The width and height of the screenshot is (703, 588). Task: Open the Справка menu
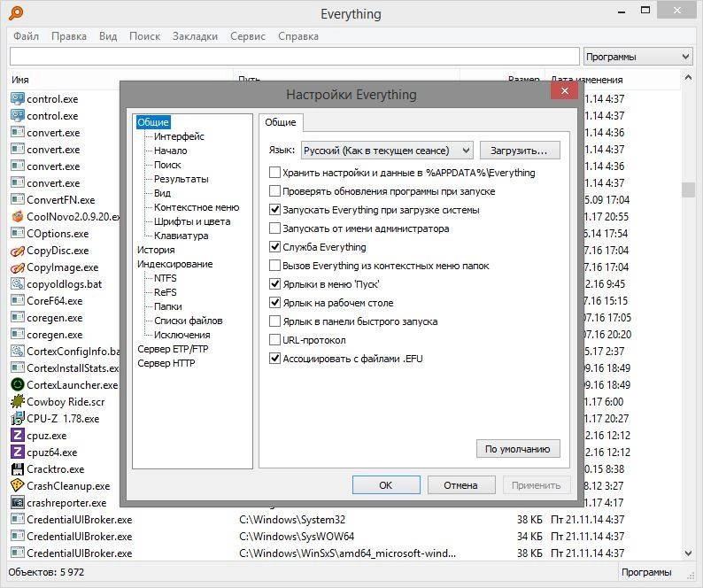[298, 36]
